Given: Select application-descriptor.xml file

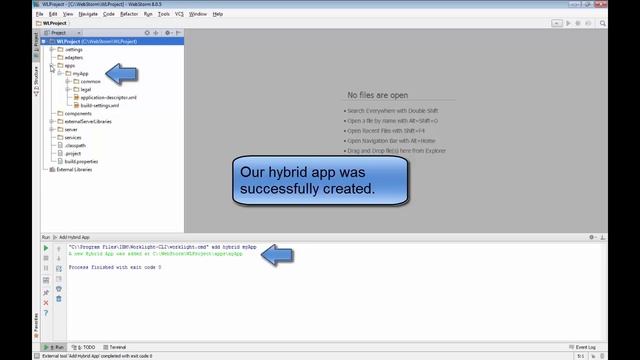Looking at the screenshot, I should pos(105,98).
